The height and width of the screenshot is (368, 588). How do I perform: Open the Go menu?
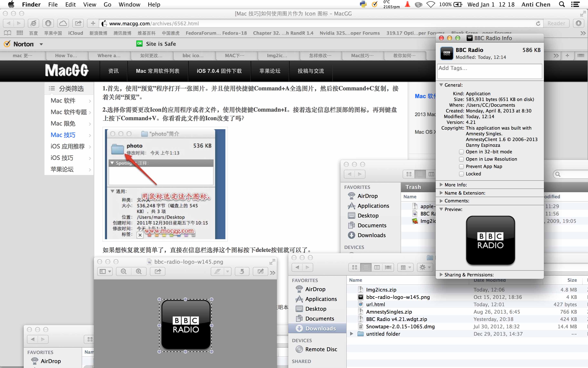107,4
